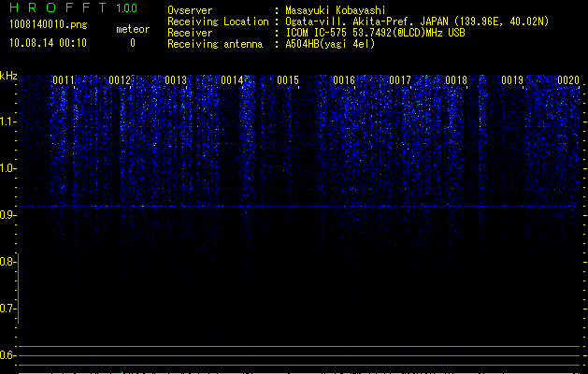Click the meteor count value 0
Screen dimensions: 588x374
[133, 43]
